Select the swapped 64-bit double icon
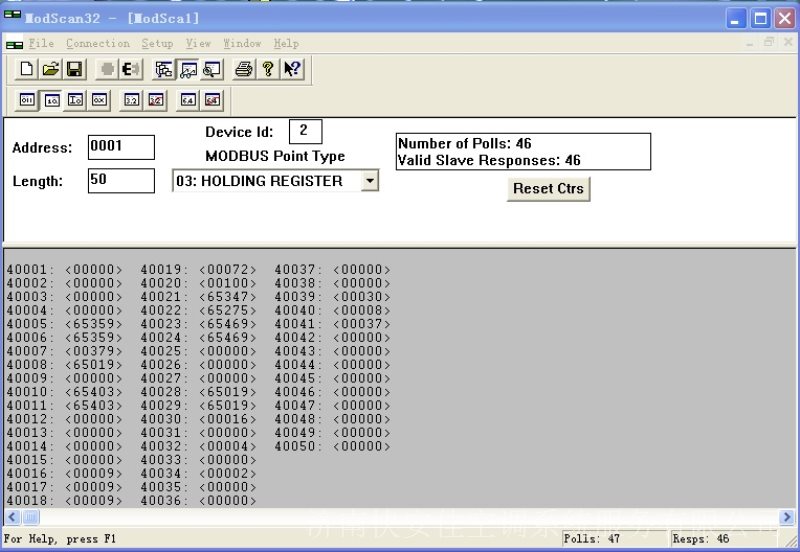This screenshot has width=800, height=552. [212, 100]
